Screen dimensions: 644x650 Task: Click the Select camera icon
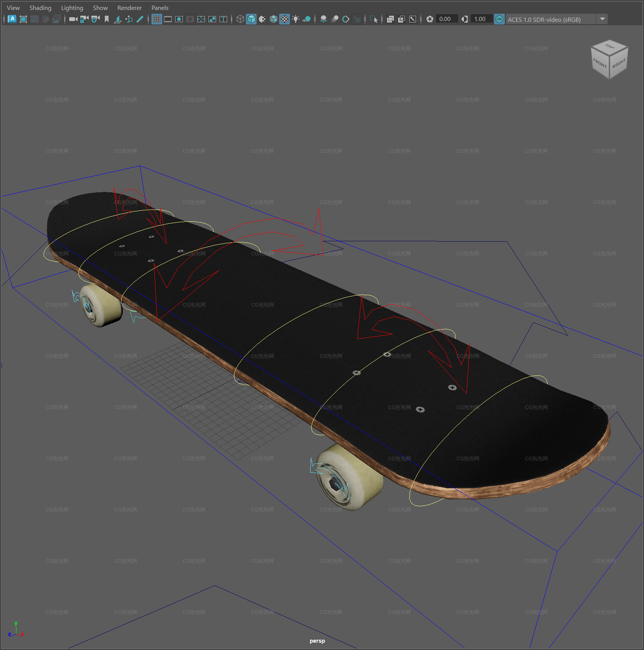(73, 19)
